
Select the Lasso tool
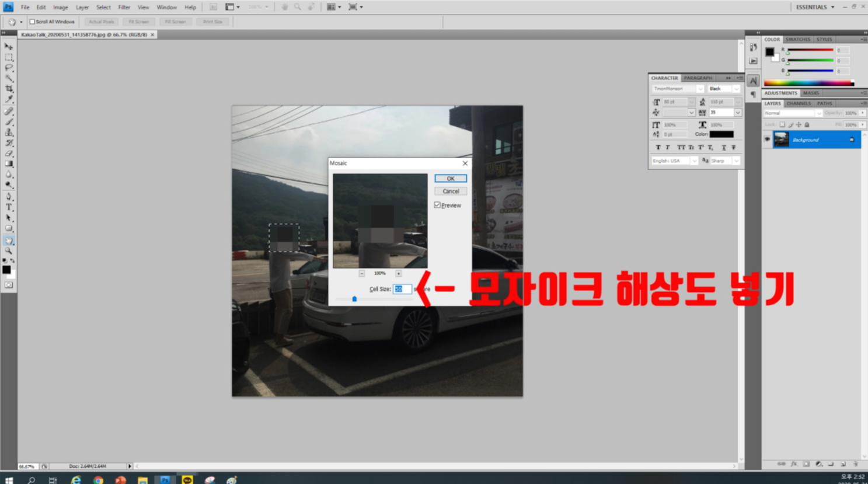[9, 68]
